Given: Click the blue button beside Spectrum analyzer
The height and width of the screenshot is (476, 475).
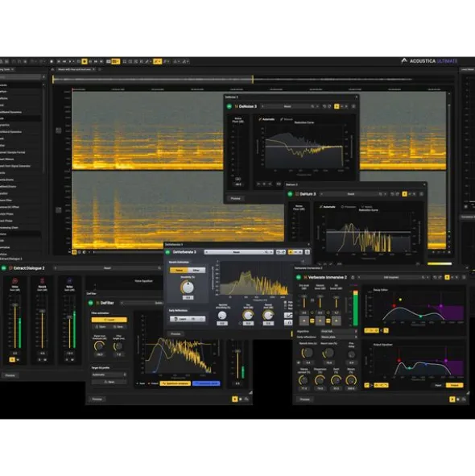Looking at the screenshot, I should (x=206, y=383).
